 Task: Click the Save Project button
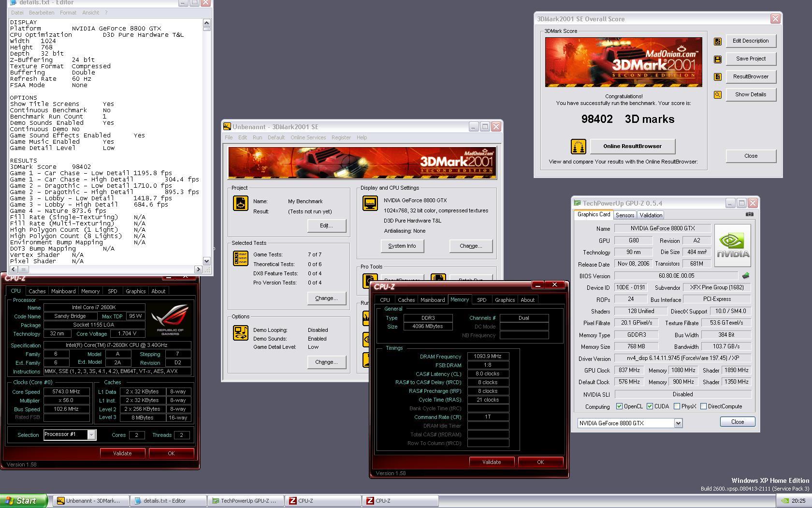click(x=751, y=59)
